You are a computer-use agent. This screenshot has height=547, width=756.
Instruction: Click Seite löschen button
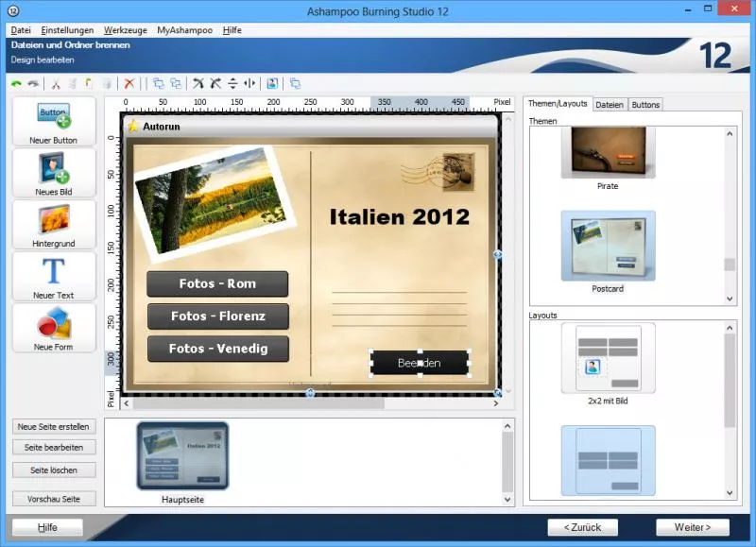[x=54, y=470]
